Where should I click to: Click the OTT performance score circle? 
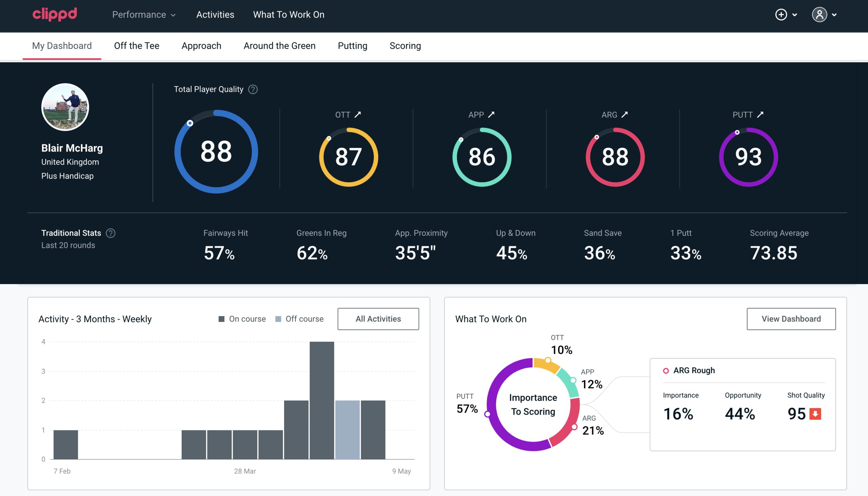[347, 155]
